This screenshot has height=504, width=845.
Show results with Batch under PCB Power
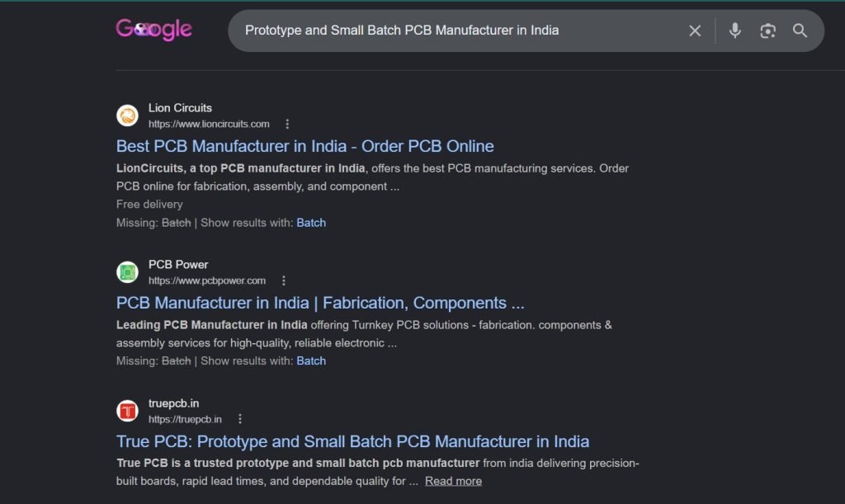pos(311,361)
